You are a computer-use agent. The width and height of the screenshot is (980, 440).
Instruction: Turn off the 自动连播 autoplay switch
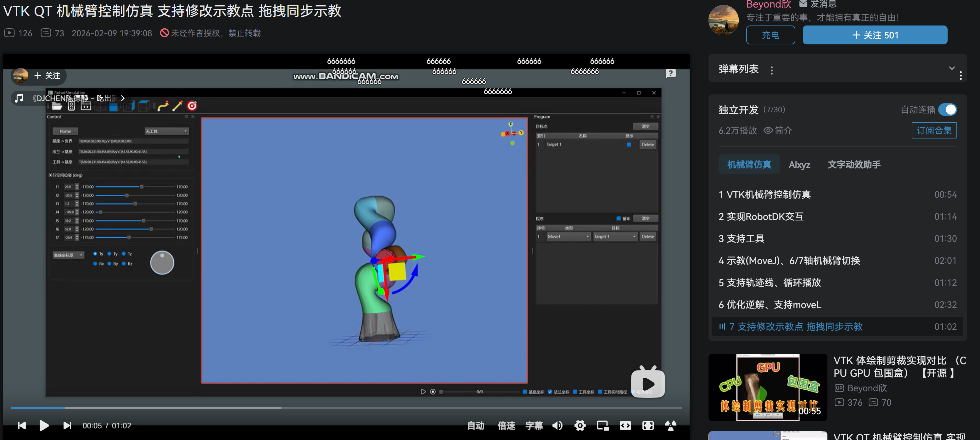point(947,110)
